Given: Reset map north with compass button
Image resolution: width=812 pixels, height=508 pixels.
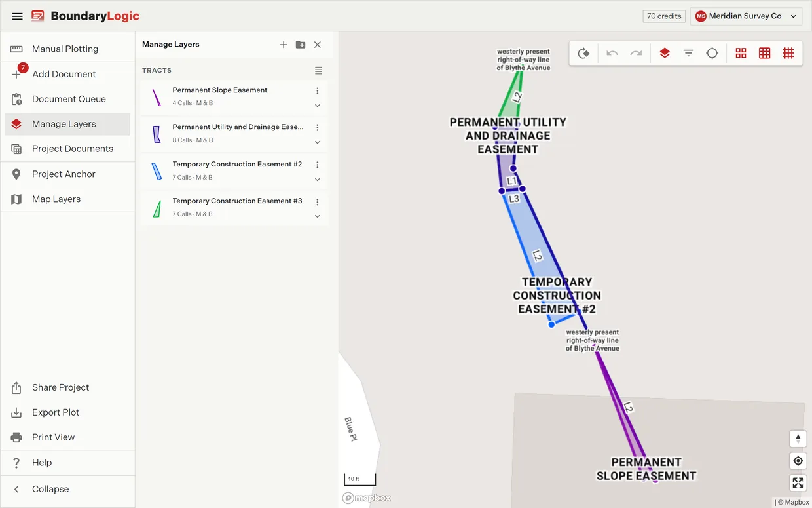Looking at the screenshot, I should coord(798,439).
